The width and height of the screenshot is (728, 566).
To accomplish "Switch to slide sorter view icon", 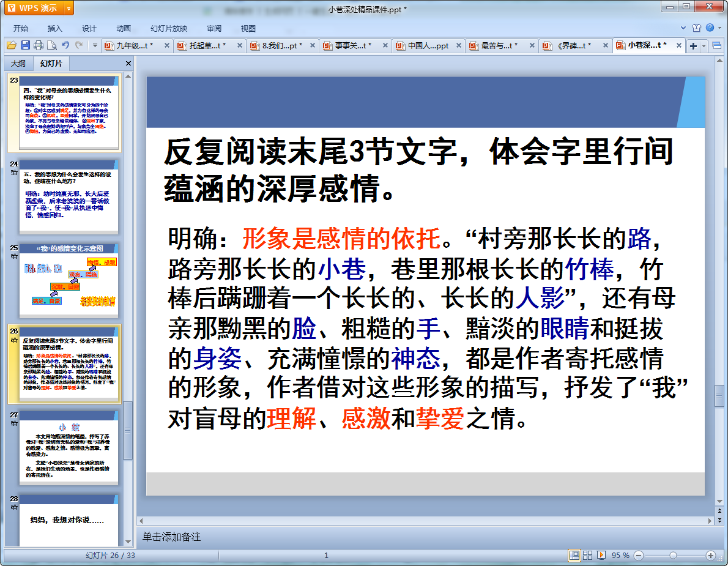I will pyautogui.click(x=587, y=555).
